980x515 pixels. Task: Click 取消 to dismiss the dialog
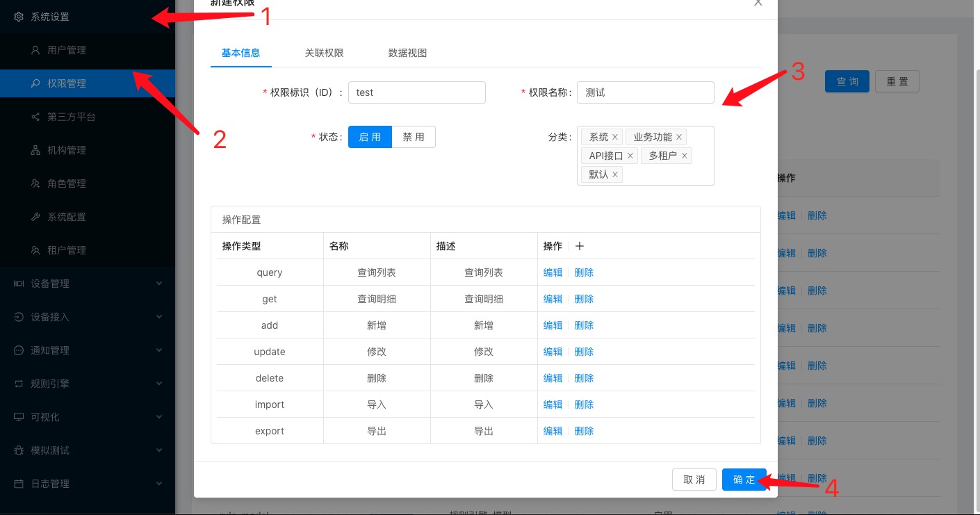click(x=694, y=480)
